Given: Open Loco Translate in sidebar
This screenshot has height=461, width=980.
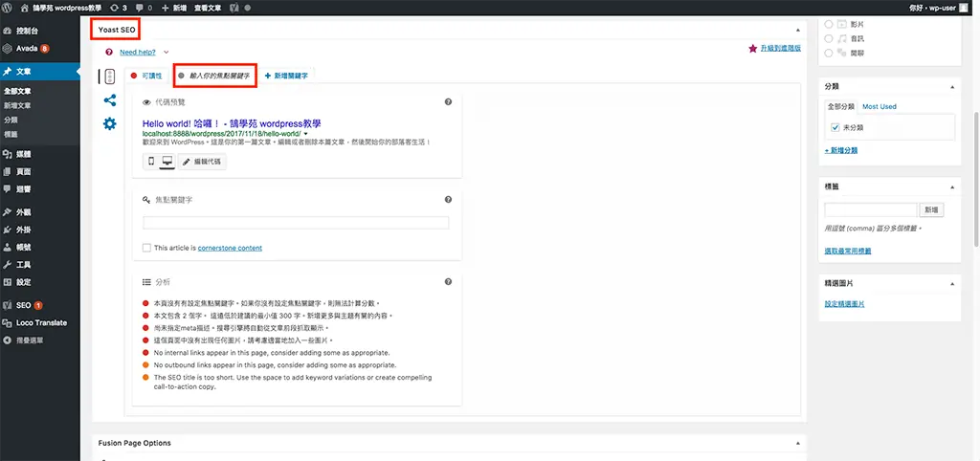Looking at the screenshot, I should [x=40, y=323].
